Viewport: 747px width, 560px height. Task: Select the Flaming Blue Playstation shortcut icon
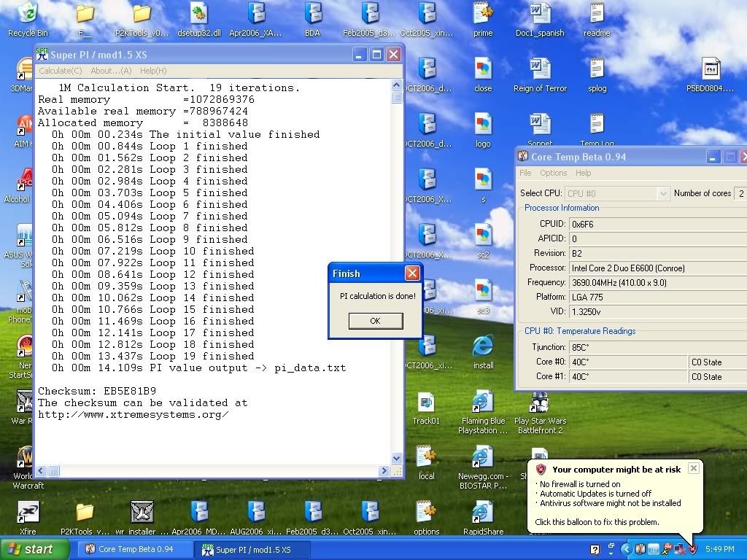tap(483, 413)
